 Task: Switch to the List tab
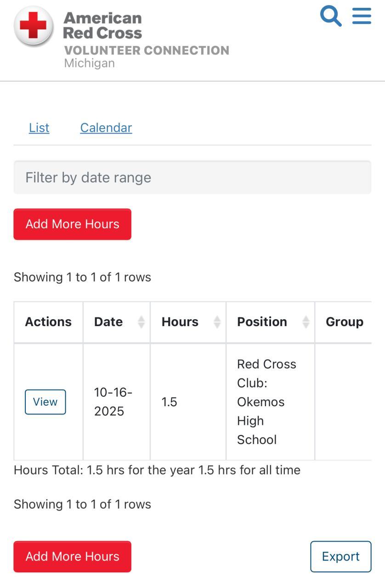pyautogui.click(x=39, y=128)
